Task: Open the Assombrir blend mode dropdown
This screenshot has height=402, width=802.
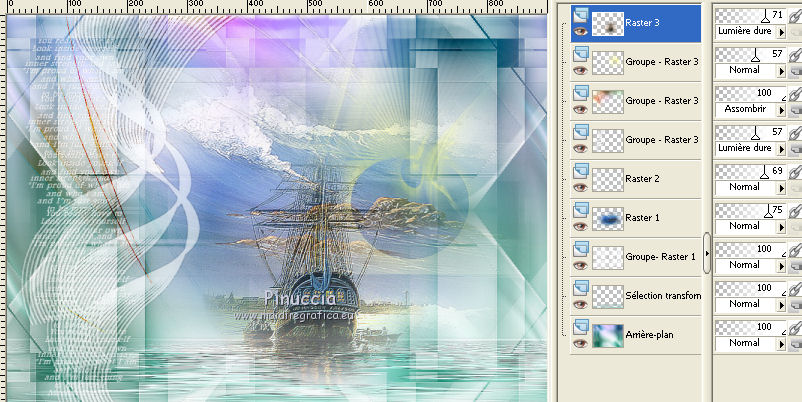Action: tap(782, 110)
